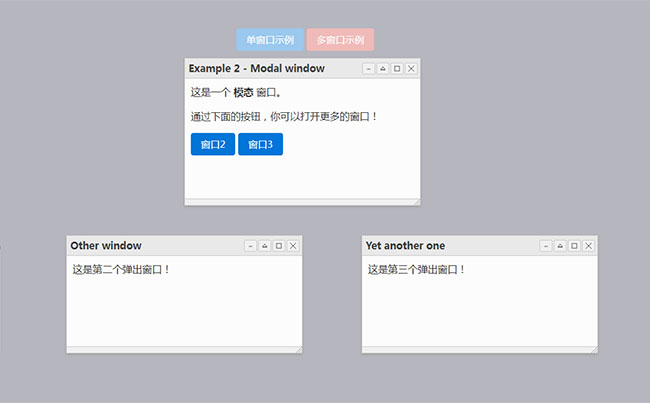Close the Example 2 - Modal window
The image size is (650, 403).
411,68
